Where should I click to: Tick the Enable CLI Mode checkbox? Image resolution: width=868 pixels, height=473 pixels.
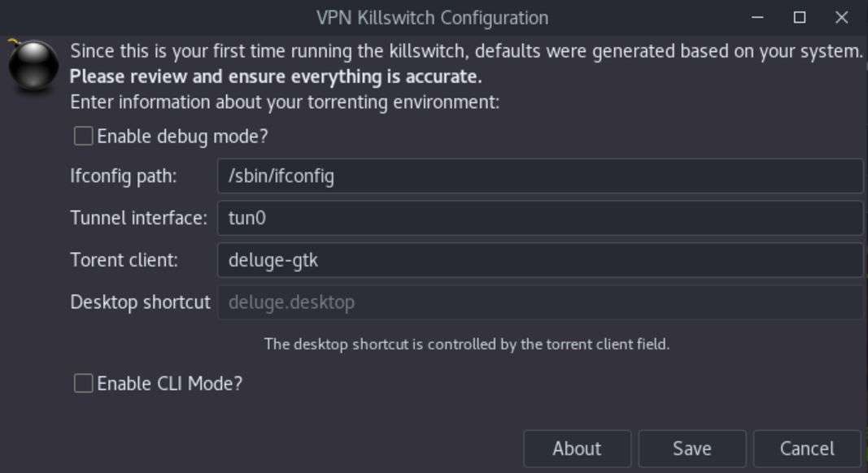tap(84, 384)
